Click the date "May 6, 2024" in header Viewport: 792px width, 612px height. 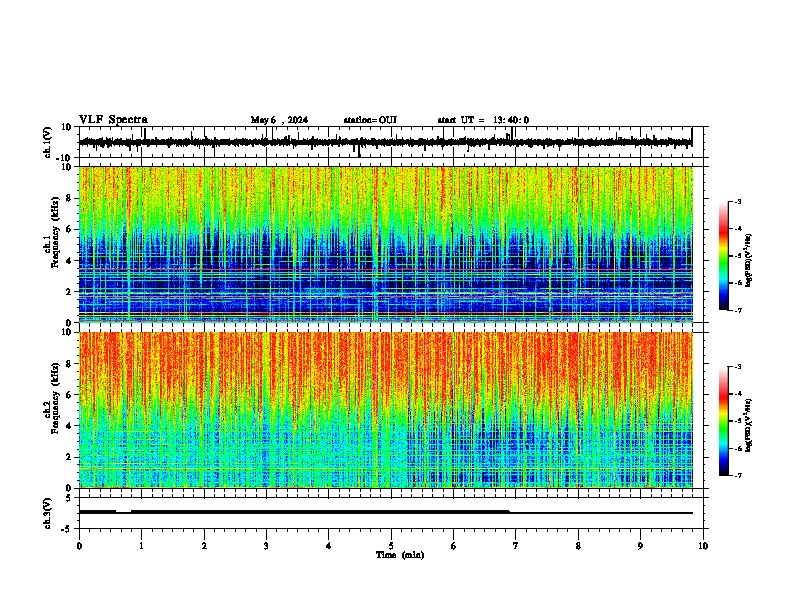click(x=279, y=120)
